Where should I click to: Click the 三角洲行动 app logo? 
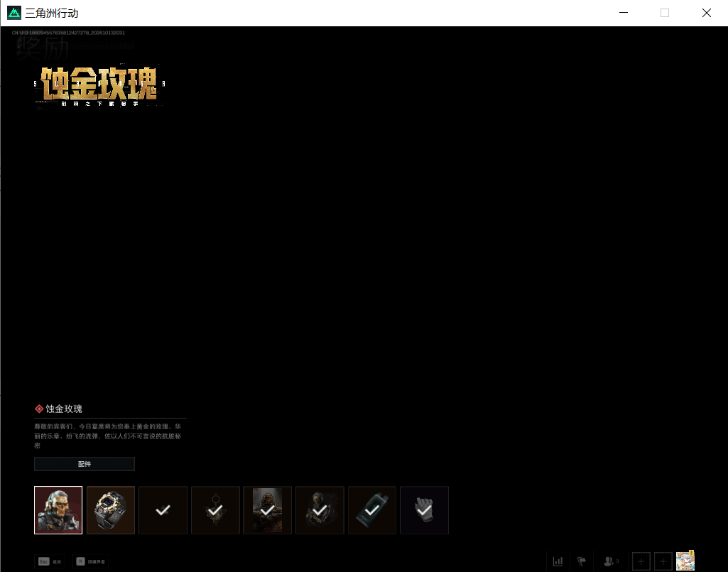14,13
